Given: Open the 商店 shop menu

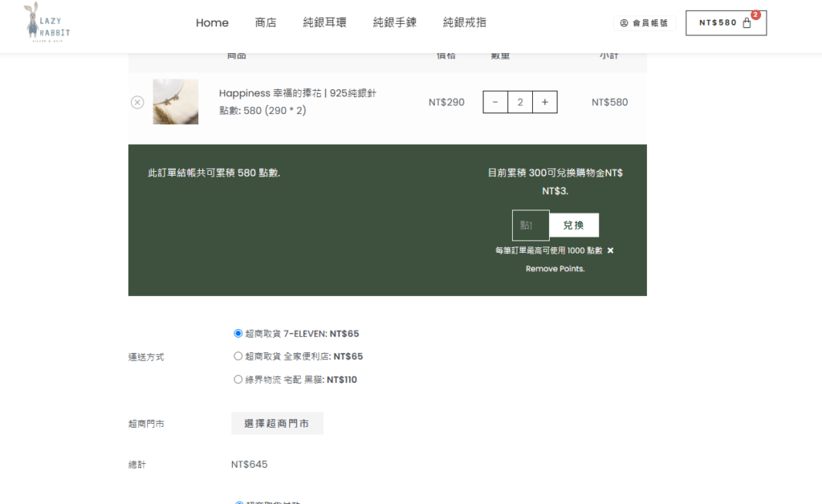Looking at the screenshot, I should point(266,22).
